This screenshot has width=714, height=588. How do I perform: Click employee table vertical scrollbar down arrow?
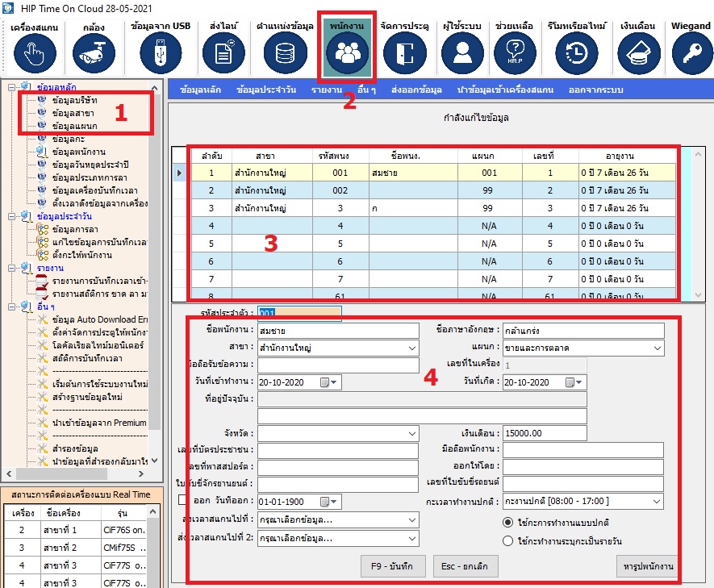click(699, 295)
